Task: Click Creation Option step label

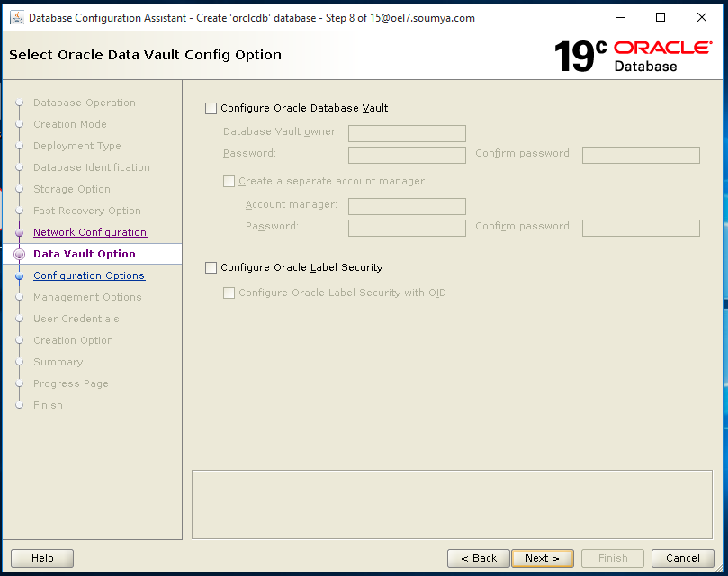Action: click(73, 340)
